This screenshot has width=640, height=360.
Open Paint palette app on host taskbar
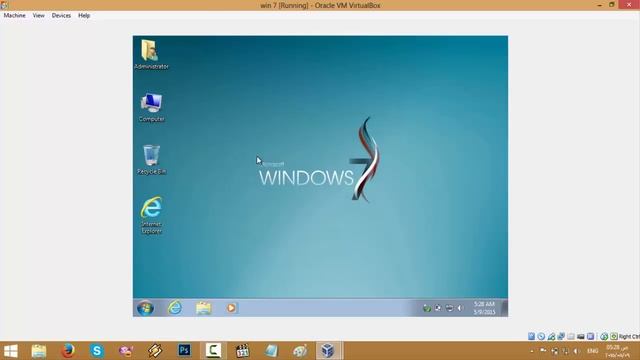tap(300, 351)
